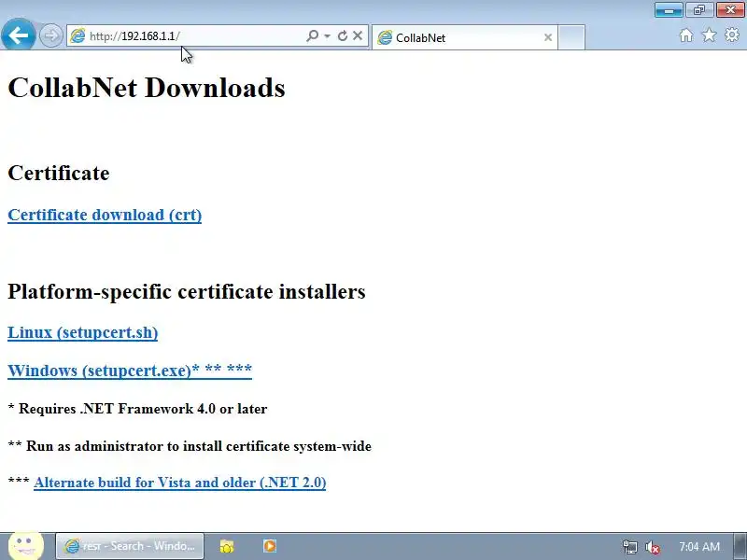Click the 7:04 AM clock
This screenshot has width=747, height=560.
698,547
